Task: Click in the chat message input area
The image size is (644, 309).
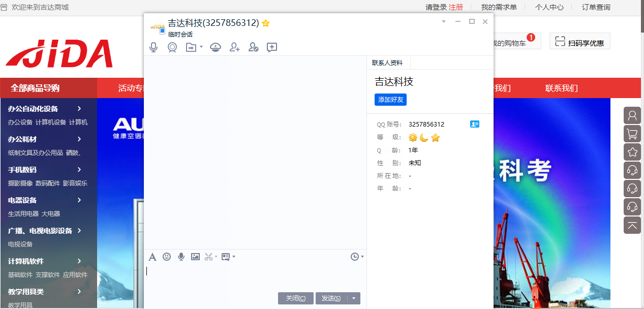Action: click(x=254, y=277)
